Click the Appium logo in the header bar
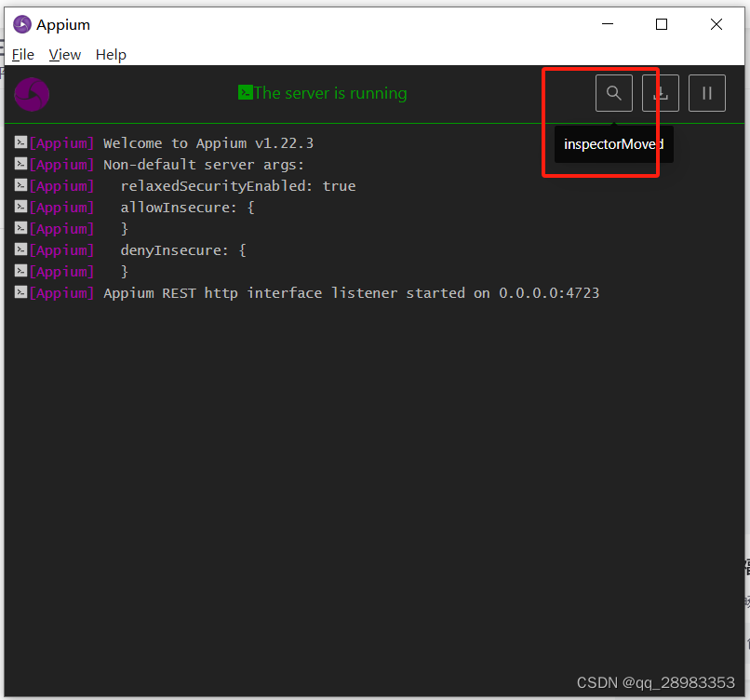750x700 pixels. tap(32, 94)
